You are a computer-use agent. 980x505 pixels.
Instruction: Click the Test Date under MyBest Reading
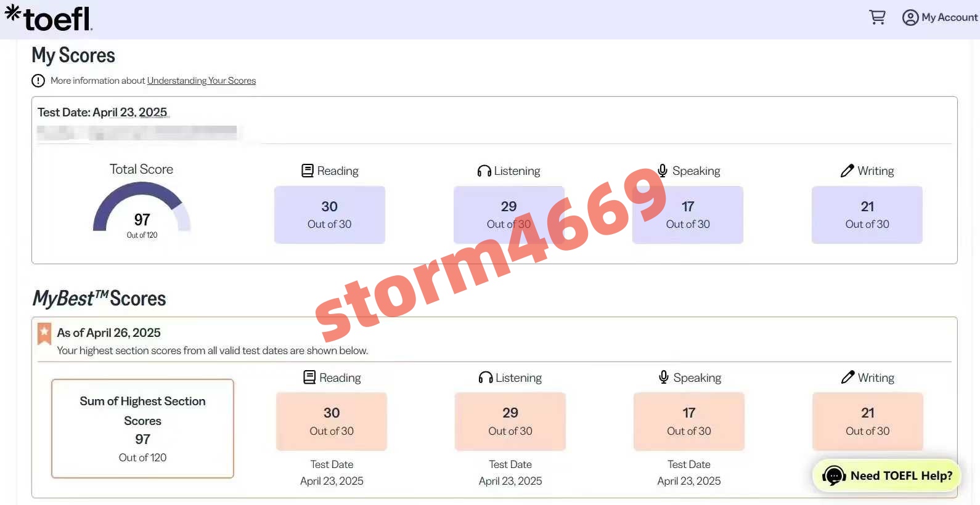coord(332,472)
